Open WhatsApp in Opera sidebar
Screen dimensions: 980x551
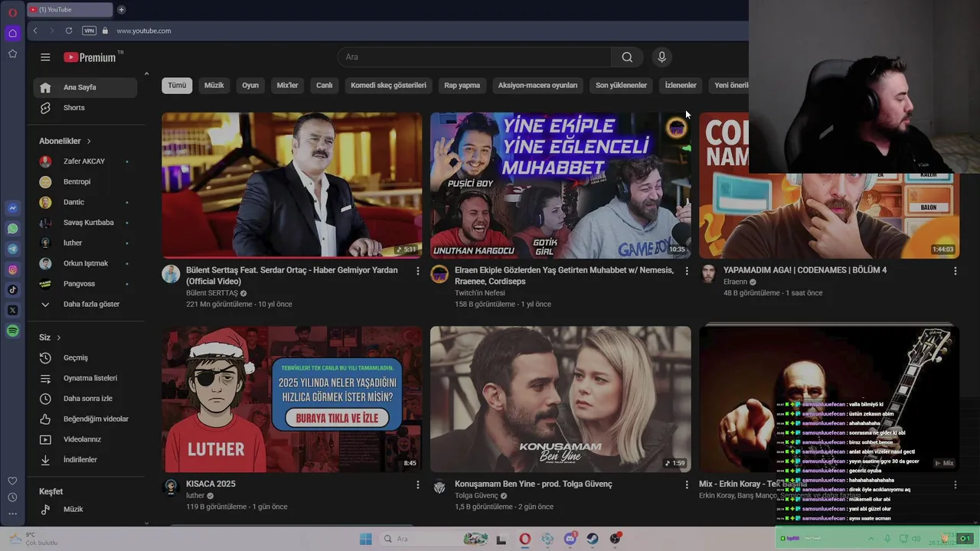(x=12, y=229)
